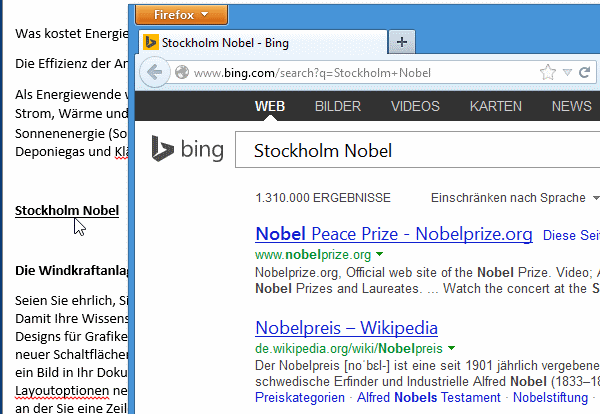Expand arrow next to de.wikipedia.org/wiki/Nobelpreis
600x414 pixels.
452,348
